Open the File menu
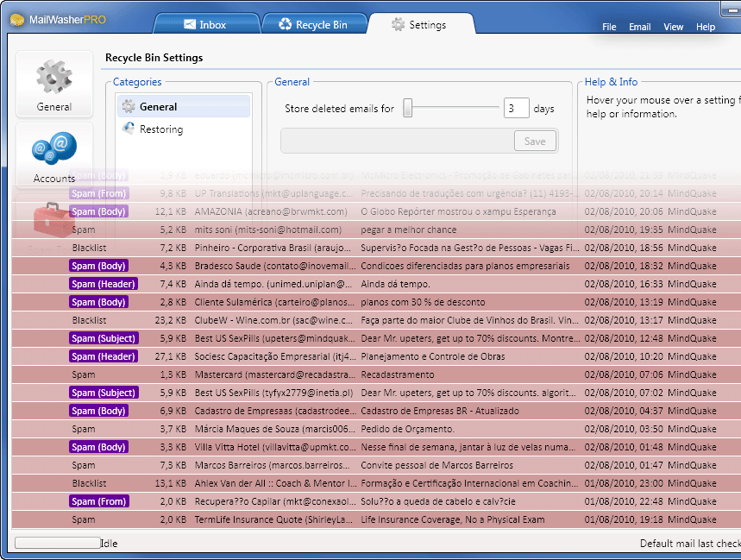The image size is (741, 560). (609, 27)
